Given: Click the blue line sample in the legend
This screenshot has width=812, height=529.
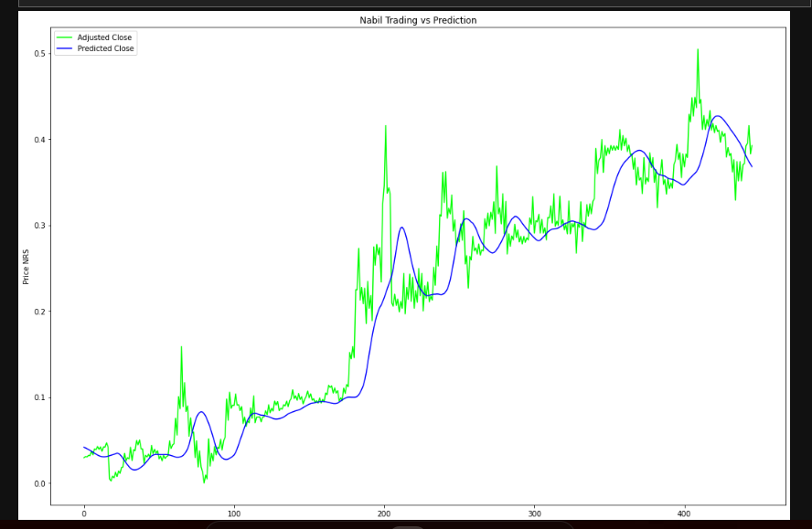Looking at the screenshot, I should point(65,48).
